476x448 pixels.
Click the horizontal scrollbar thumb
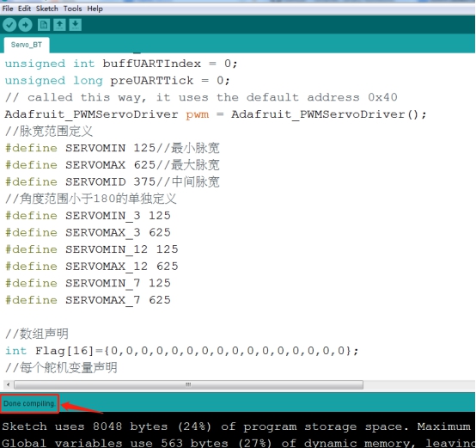click(188, 384)
